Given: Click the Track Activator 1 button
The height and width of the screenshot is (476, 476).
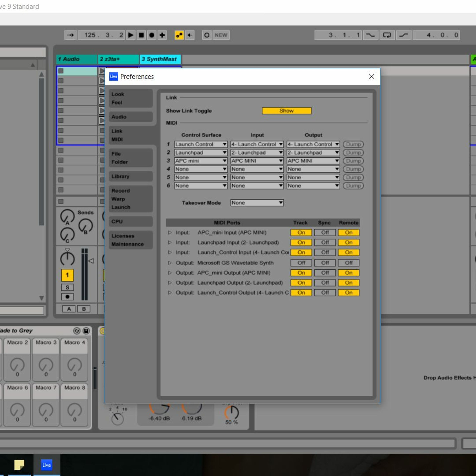Looking at the screenshot, I should [67, 275].
